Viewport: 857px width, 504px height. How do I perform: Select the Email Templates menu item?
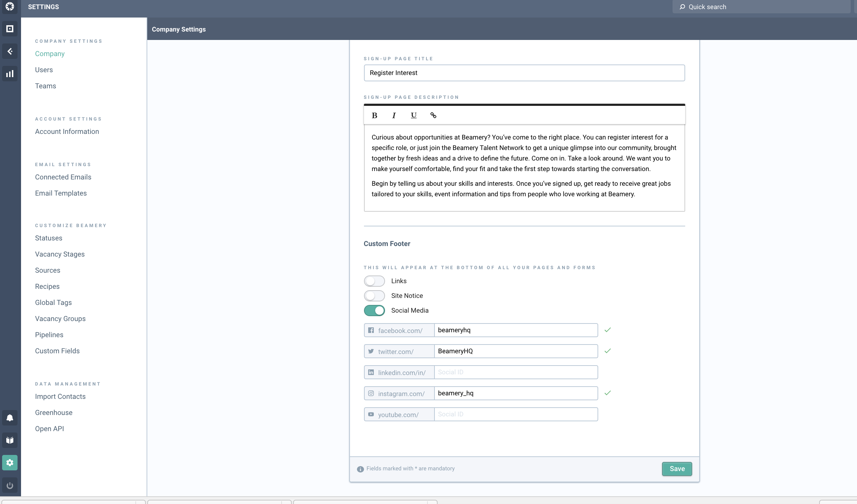(61, 193)
